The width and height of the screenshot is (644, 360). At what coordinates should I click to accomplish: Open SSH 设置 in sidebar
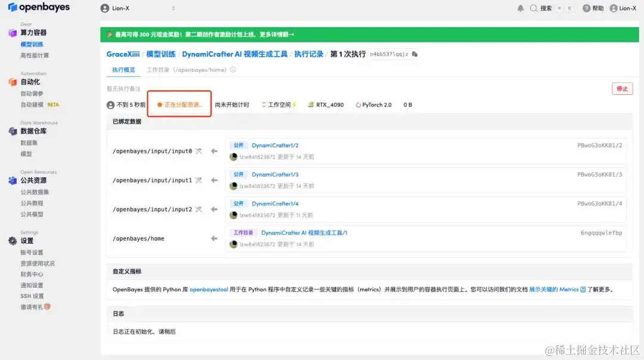32,296
